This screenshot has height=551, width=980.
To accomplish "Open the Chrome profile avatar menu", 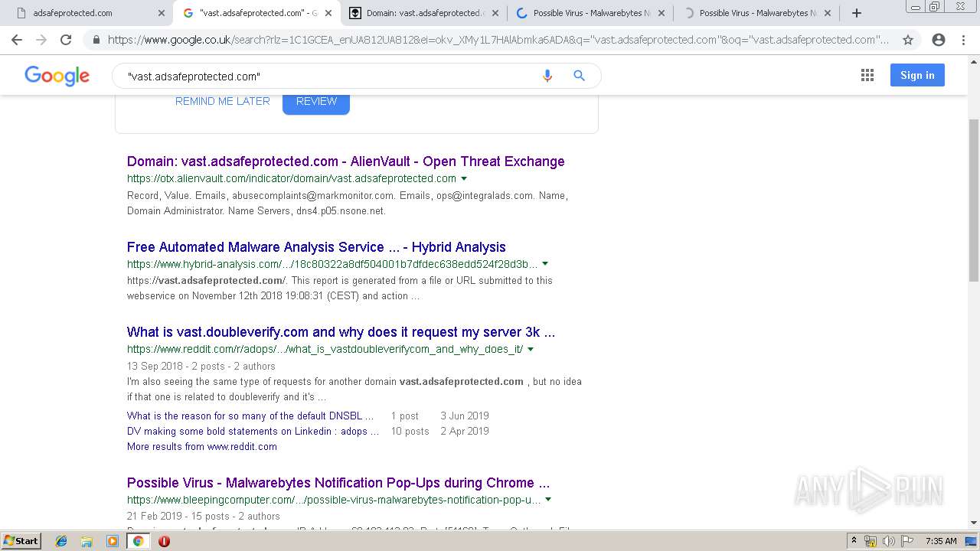I will [939, 40].
